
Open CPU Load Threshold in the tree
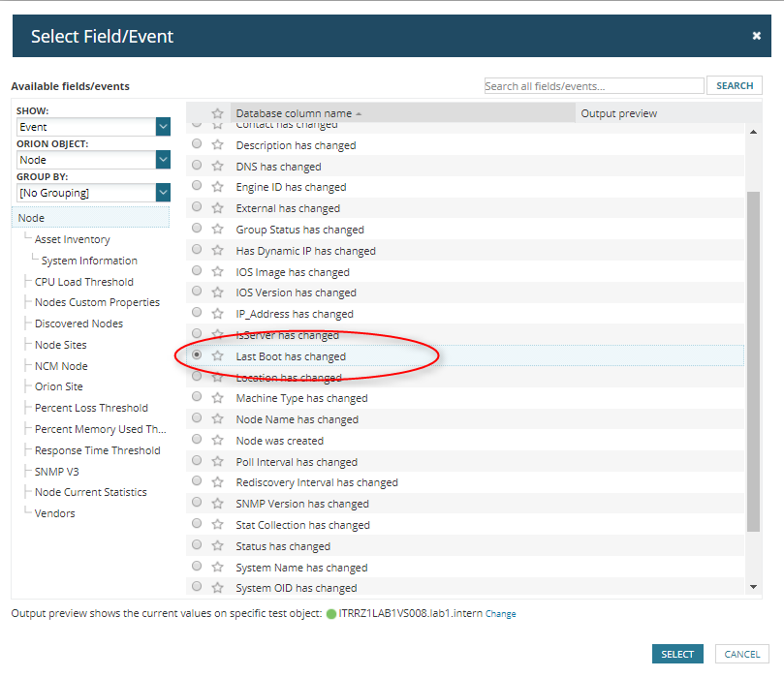(84, 282)
